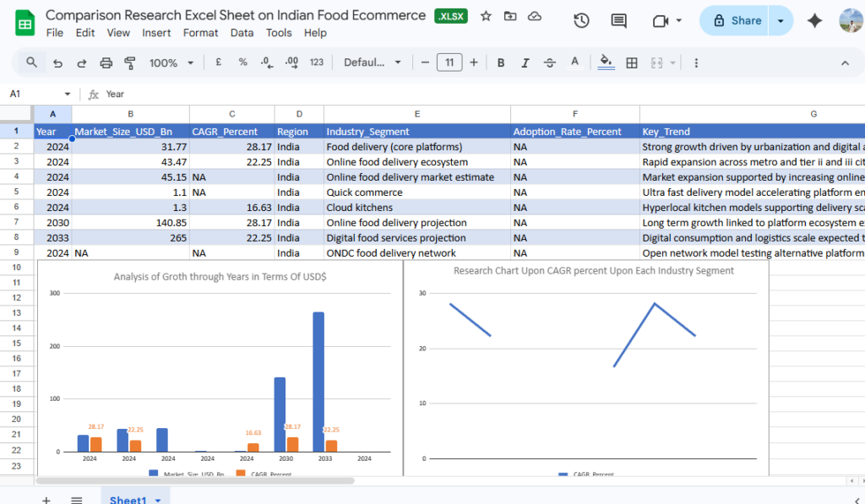Click the Share button

pos(734,21)
